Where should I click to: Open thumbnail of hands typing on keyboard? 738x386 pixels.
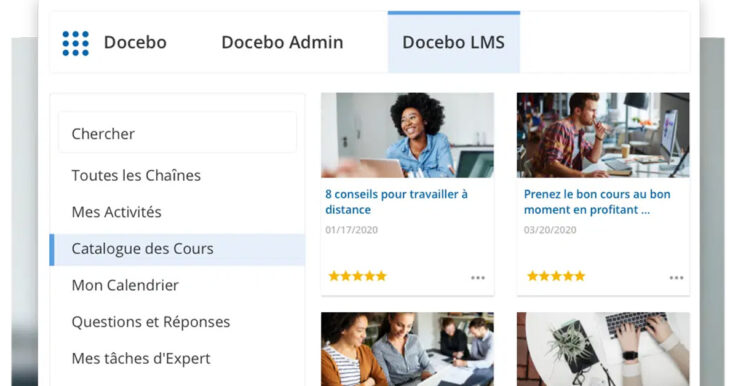(603, 349)
